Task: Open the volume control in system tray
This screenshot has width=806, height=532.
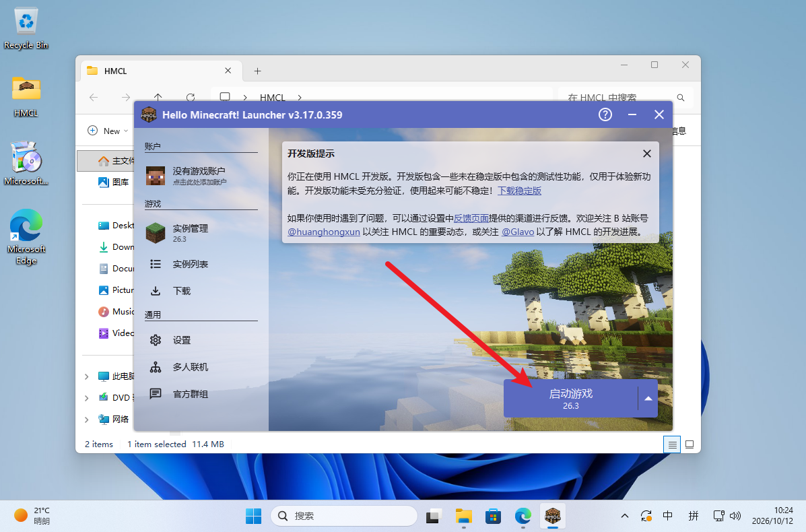Action: click(x=735, y=516)
